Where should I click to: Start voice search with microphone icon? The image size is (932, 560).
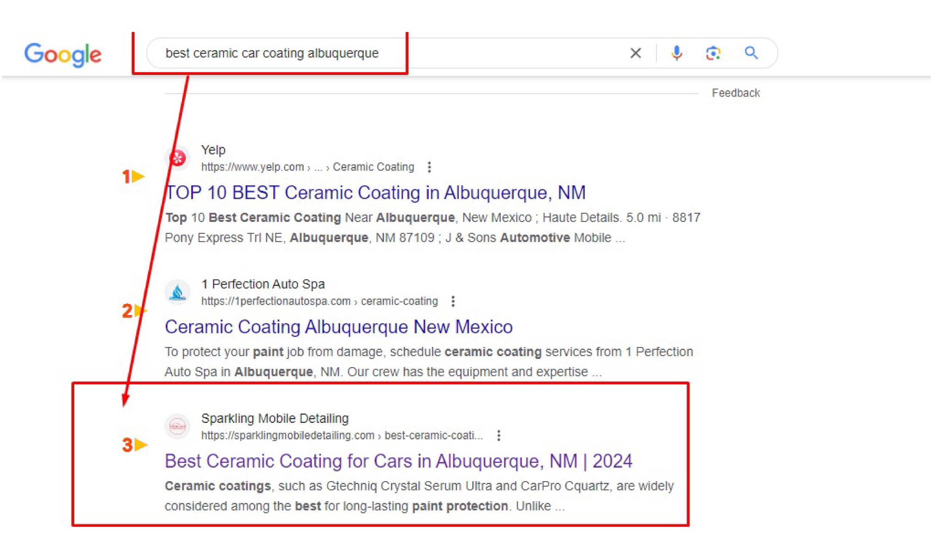[x=677, y=53]
